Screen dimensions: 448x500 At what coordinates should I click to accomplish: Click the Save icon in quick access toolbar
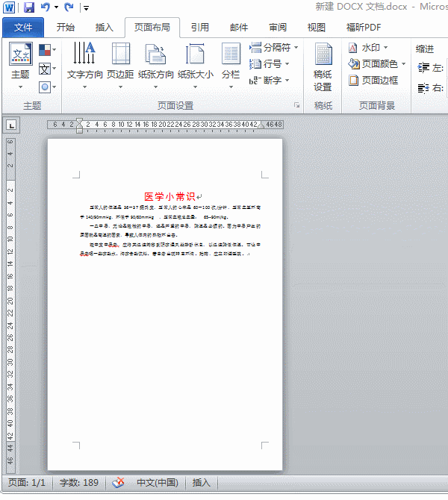click(29, 7)
